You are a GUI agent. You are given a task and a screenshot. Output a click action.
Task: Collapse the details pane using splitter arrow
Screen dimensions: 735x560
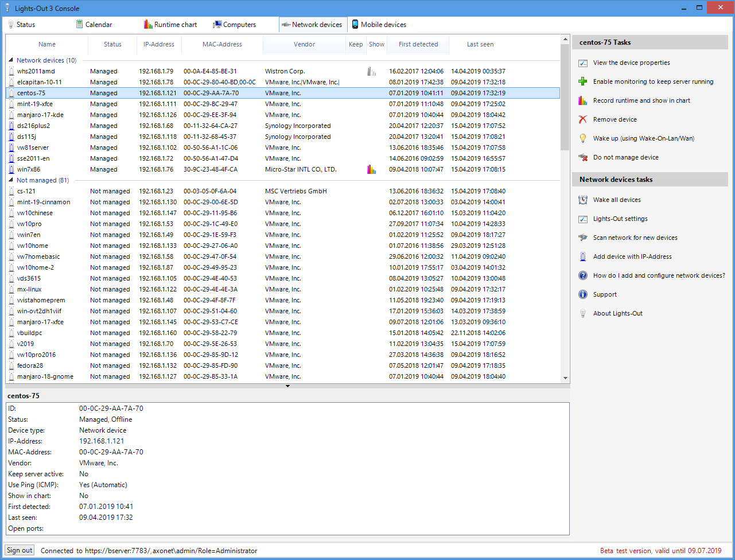pyautogui.click(x=287, y=386)
